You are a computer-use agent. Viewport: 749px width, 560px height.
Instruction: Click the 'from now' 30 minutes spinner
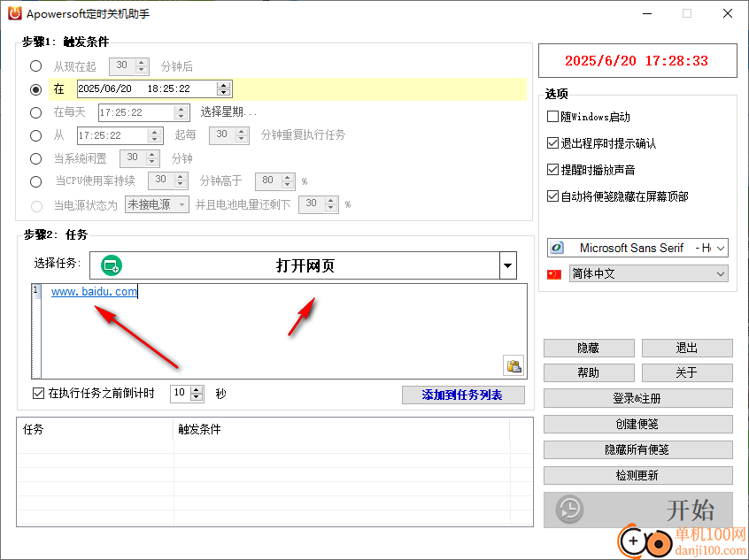[x=141, y=65]
